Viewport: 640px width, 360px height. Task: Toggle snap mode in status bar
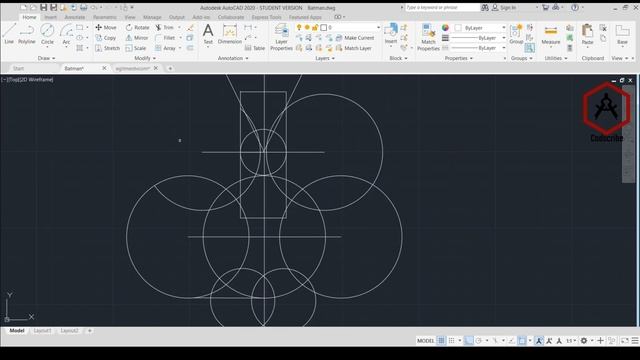coord(451,340)
